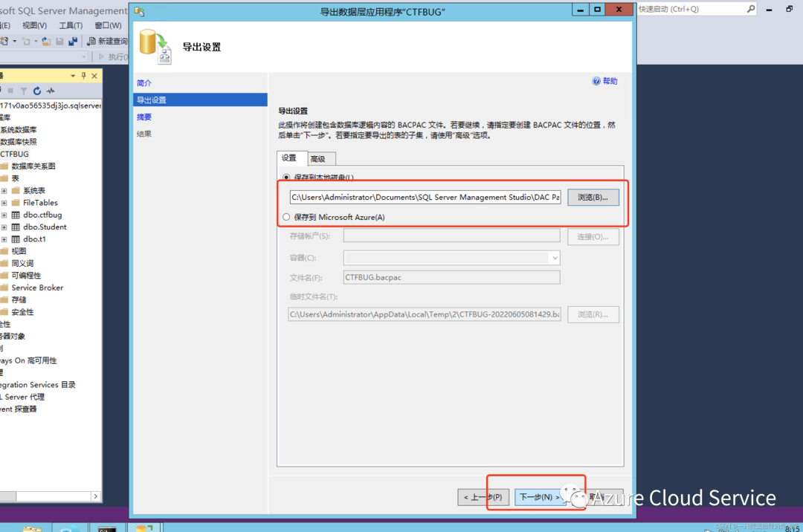The width and height of the screenshot is (803, 532).
Task: Open Object Explorer window position dropdown arrow
Action: click(73, 76)
